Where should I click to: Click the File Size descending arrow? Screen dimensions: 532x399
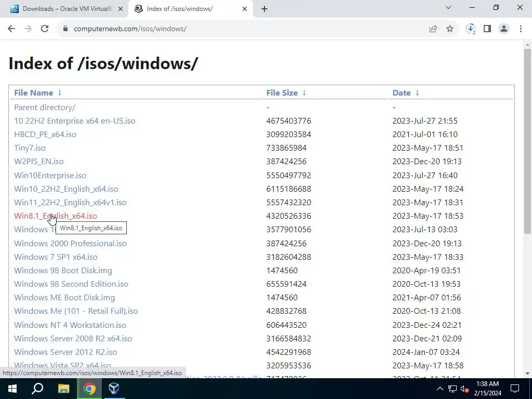(x=304, y=92)
